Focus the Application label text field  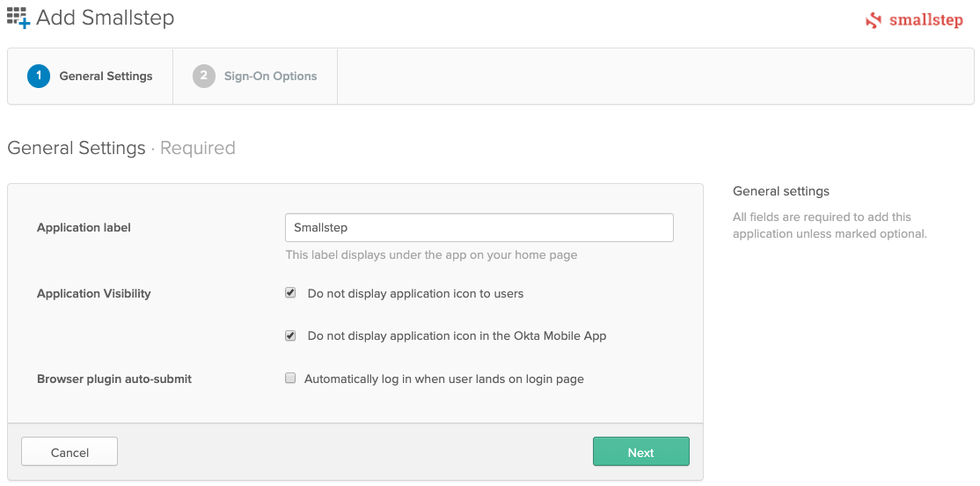[x=479, y=227]
